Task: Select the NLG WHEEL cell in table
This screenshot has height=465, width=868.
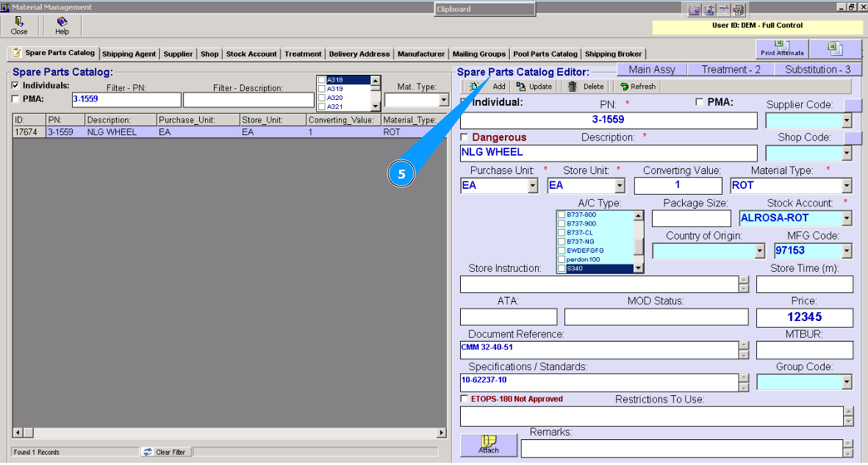Action: [121, 132]
